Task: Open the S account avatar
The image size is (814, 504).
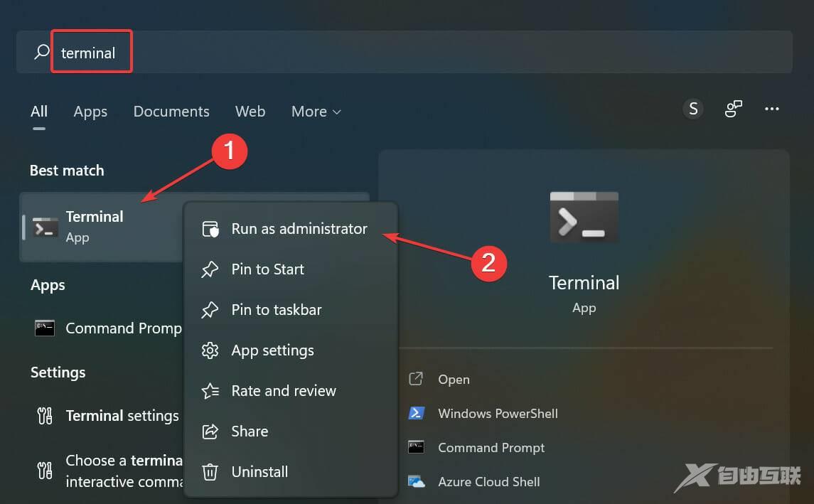Action: [x=693, y=109]
